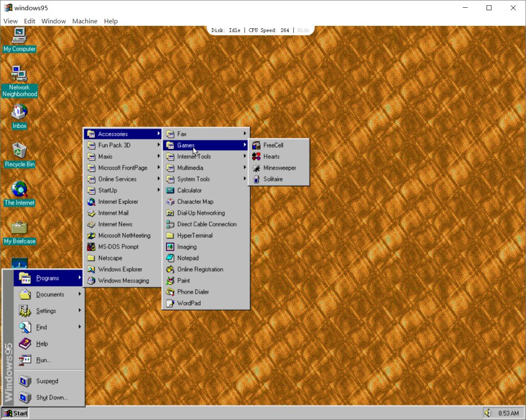Image resolution: width=526 pixels, height=420 pixels.
Task: Open My Briefcase
Action: click(19, 230)
